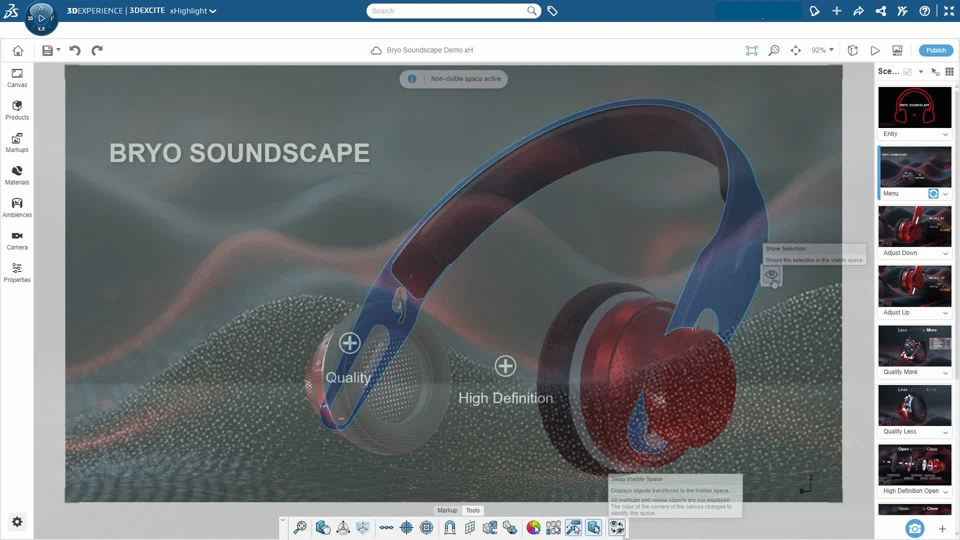
Task: Select the Adjust Down scene thumbnail
Action: [x=915, y=226]
